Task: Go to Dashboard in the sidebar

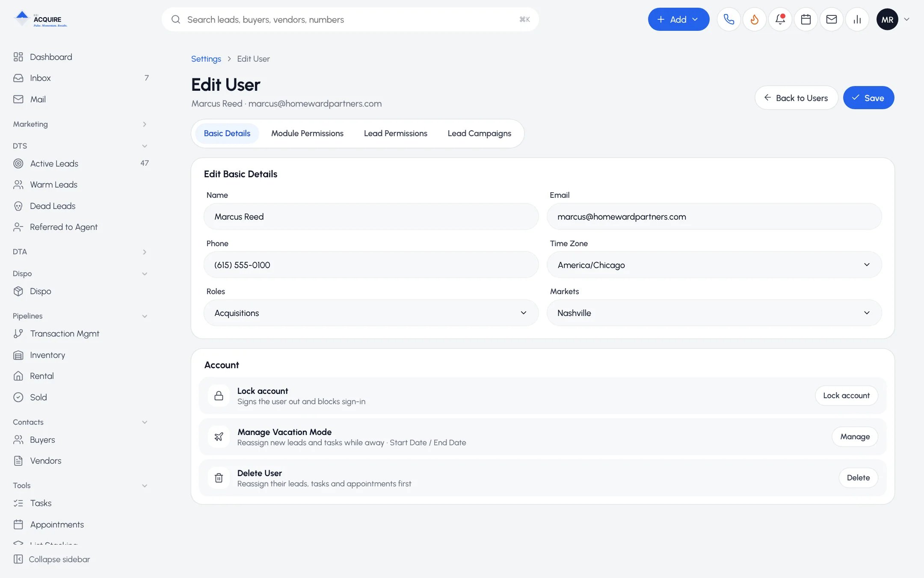Action: (81, 57)
